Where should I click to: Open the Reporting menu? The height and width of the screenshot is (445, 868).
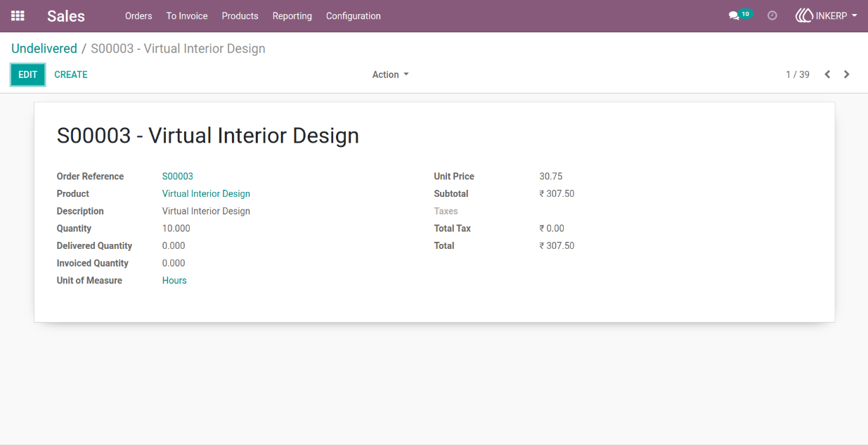click(x=292, y=15)
